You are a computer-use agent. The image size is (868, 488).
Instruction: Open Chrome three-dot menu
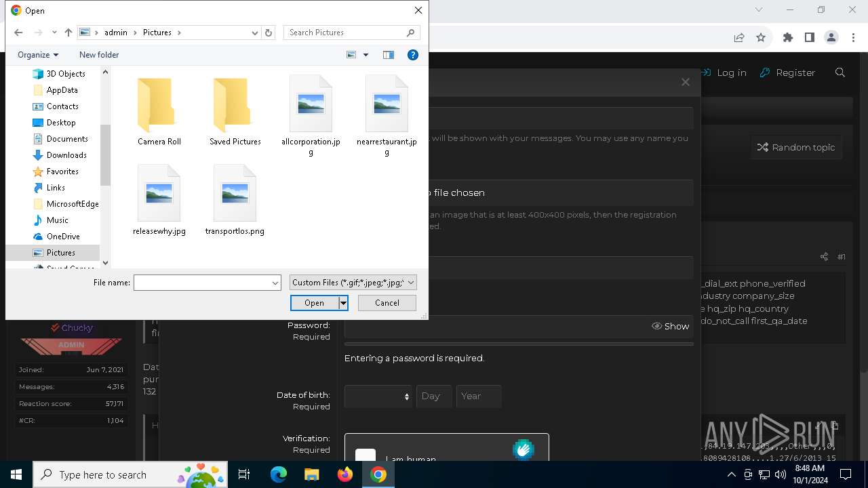(852, 38)
